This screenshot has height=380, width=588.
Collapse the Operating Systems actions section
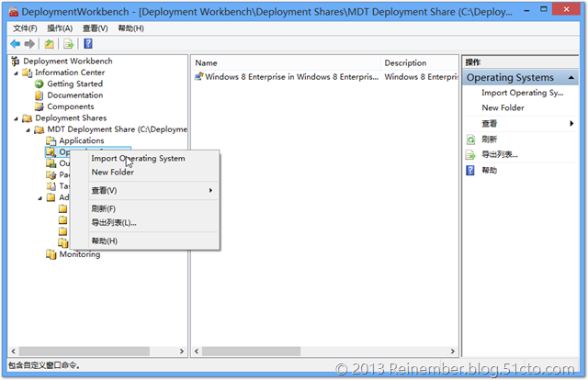(x=571, y=78)
